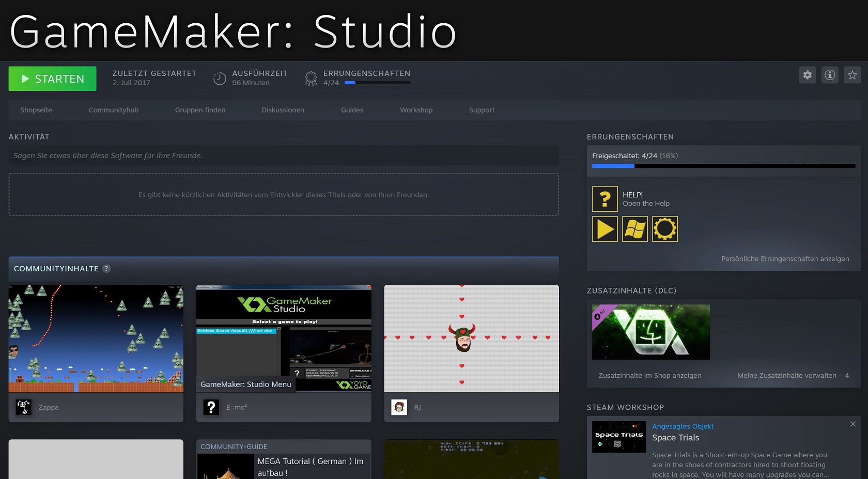Click the Communityinhalte help question mark

point(106,269)
